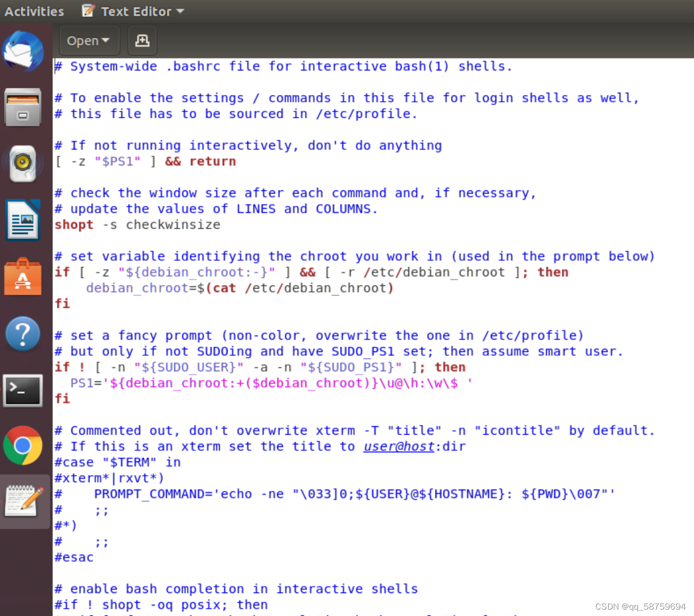Open Thunderbird mail from the dock
Viewport: 694px width, 616px height.
[23, 51]
